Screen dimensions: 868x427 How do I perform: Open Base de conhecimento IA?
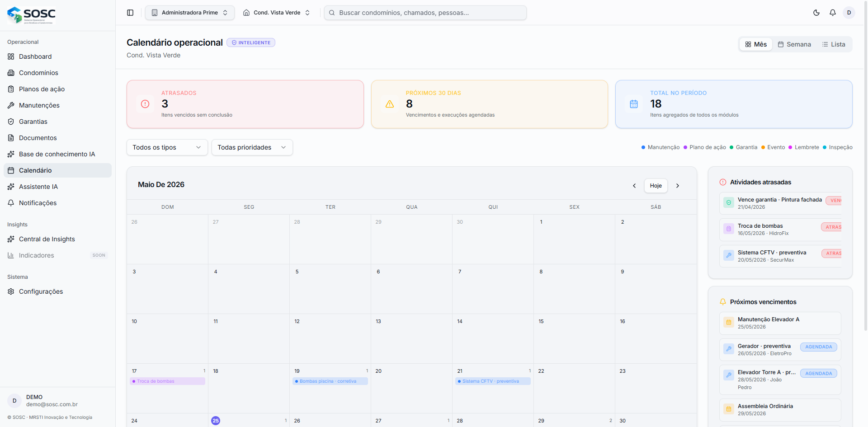point(57,154)
